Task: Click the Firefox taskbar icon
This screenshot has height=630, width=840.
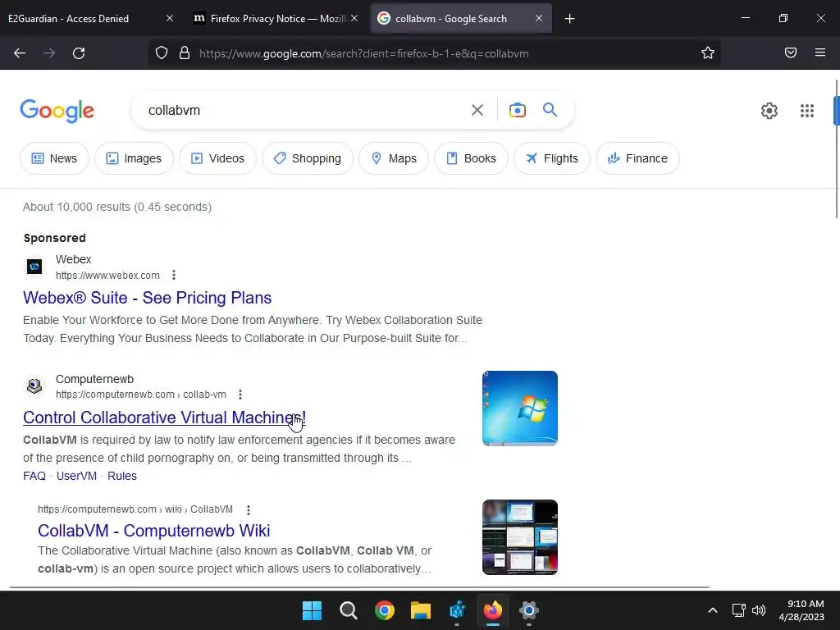Action: tap(493, 610)
